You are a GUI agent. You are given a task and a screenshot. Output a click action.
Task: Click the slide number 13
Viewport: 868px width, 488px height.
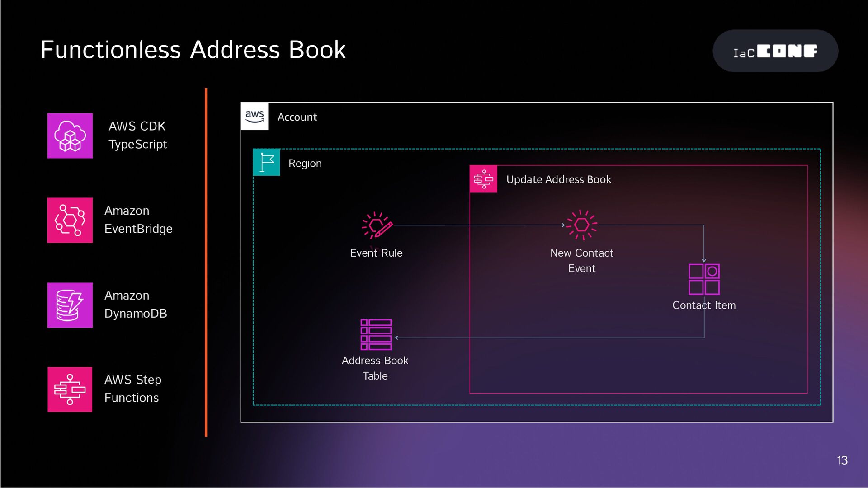pos(842,460)
